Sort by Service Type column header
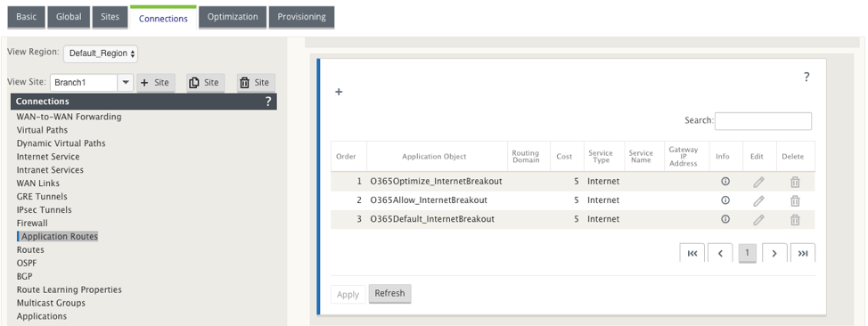Image resolution: width=868 pixels, height=326 pixels. tap(603, 157)
